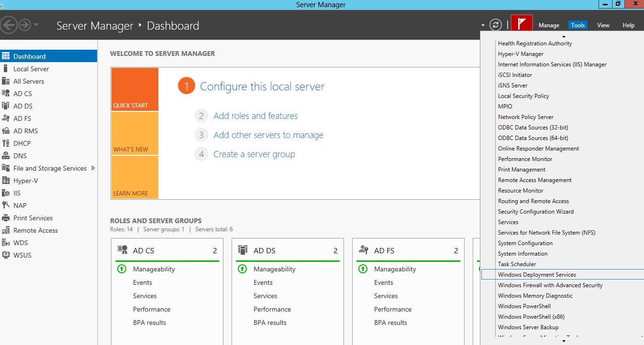Image resolution: width=644 pixels, height=345 pixels.
Task: Click Create a server group
Action: pos(254,154)
